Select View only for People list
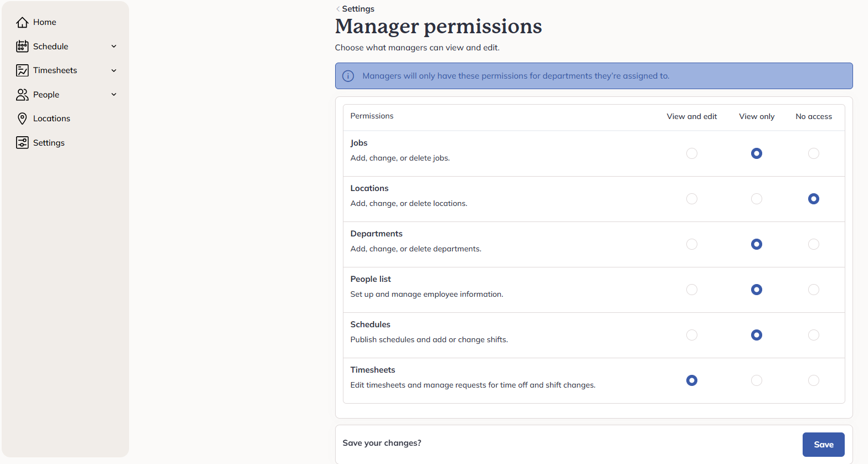This screenshot has height=464, width=868. click(x=757, y=290)
